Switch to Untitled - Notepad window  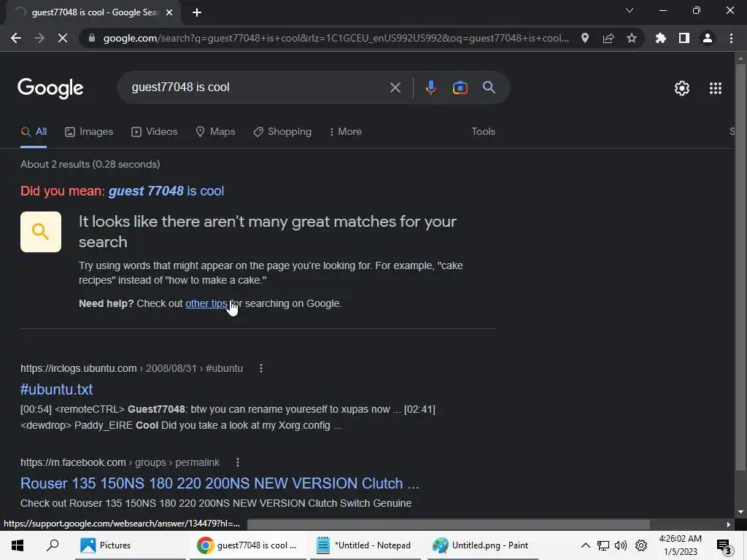coord(365,545)
